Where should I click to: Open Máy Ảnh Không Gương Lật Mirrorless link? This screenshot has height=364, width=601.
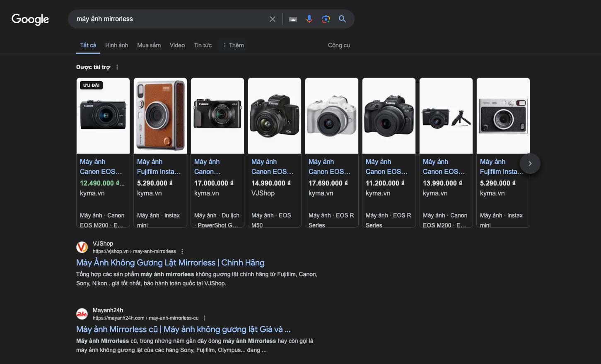[x=170, y=263]
